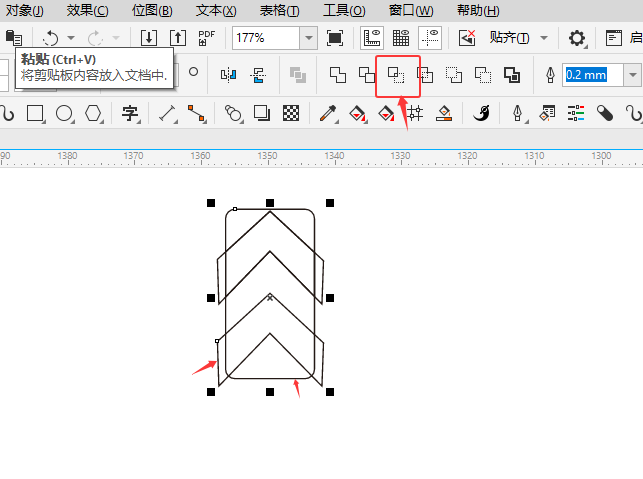Screen dimensions: 643x479
Task: Select the Eyedropper tool
Action: 328,113
